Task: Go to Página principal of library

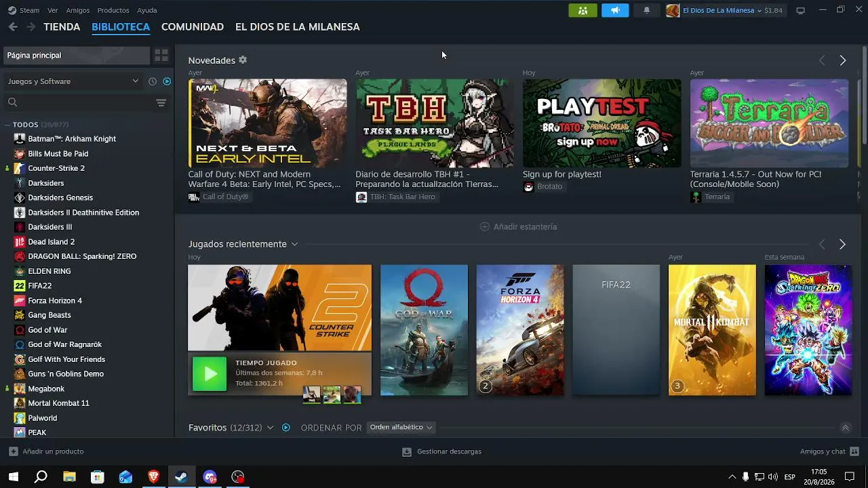Action: pos(77,55)
